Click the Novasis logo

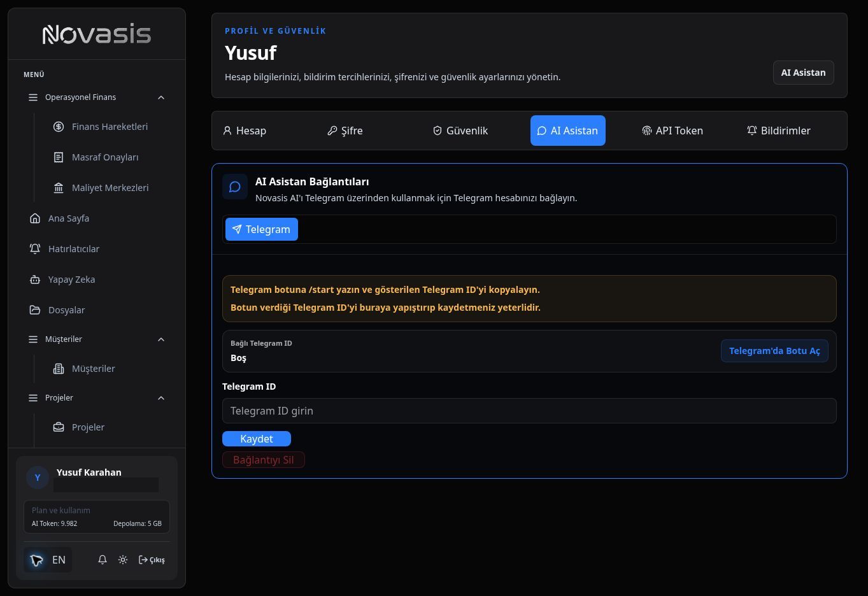[x=97, y=34]
